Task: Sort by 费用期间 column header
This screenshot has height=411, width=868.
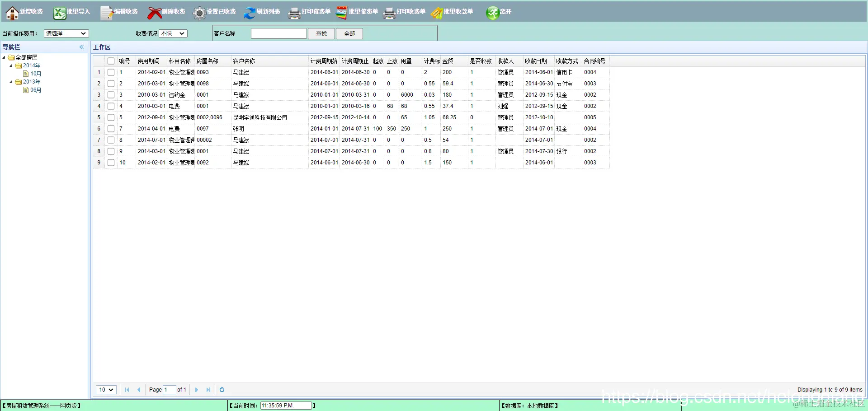Action: (x=151, y=61)
